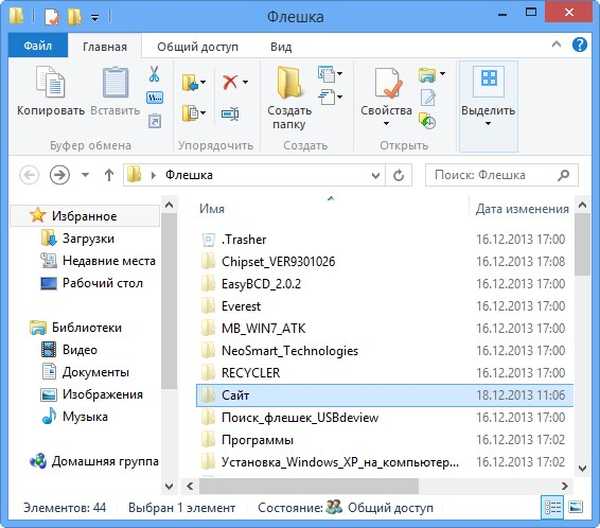The image size is (600, 528).
Task: Open the Вид (View) ribbon tab
Action: 280,46
